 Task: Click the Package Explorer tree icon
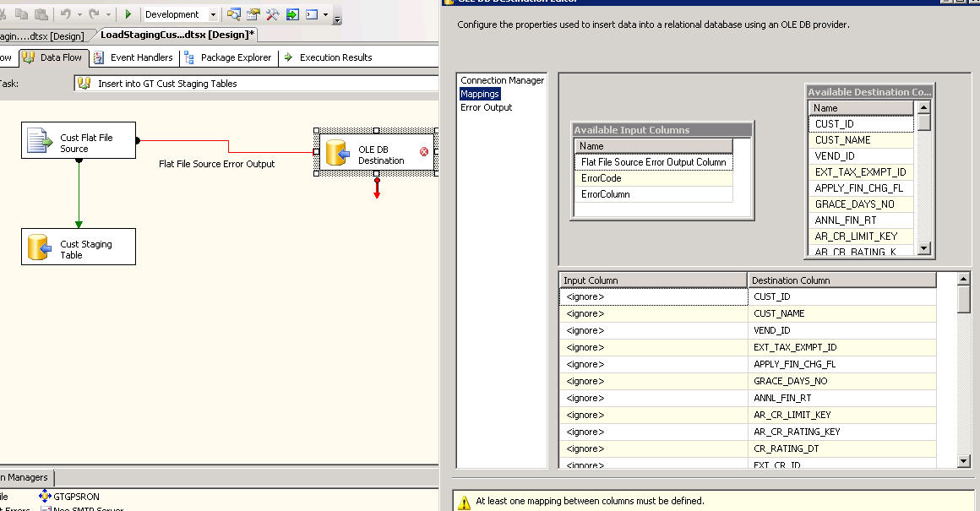tap(188, 57)
